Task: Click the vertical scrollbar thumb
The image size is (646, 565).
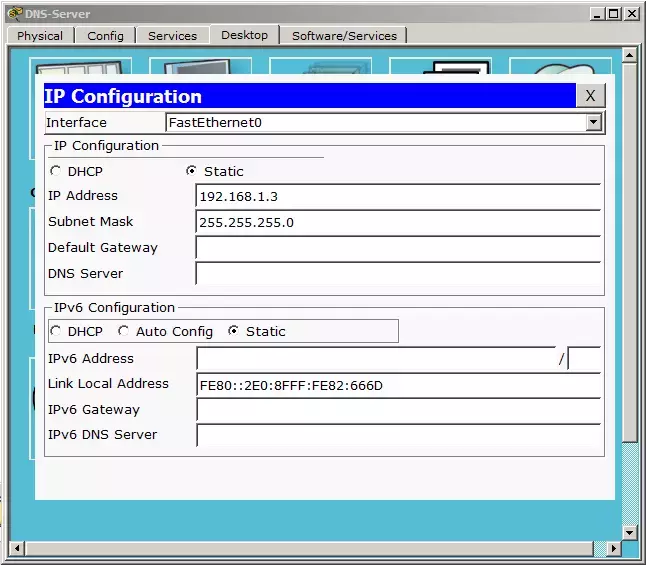Action: click(630, 252)
